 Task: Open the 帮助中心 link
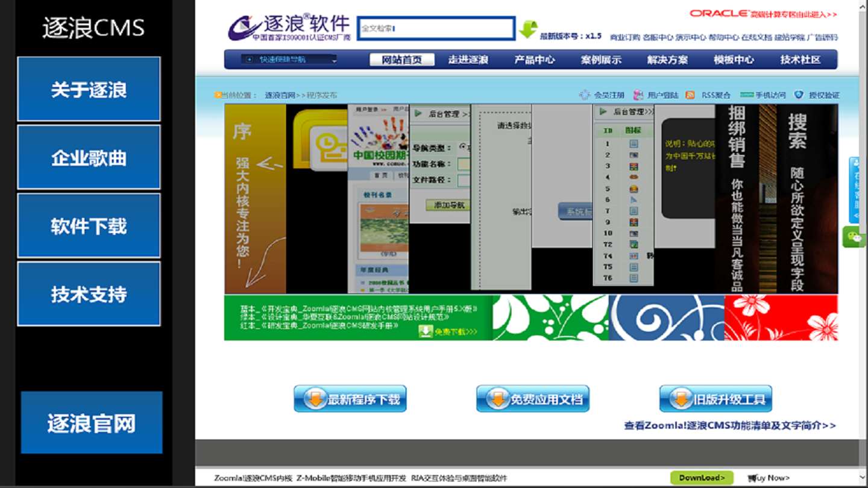click(723, 37)
